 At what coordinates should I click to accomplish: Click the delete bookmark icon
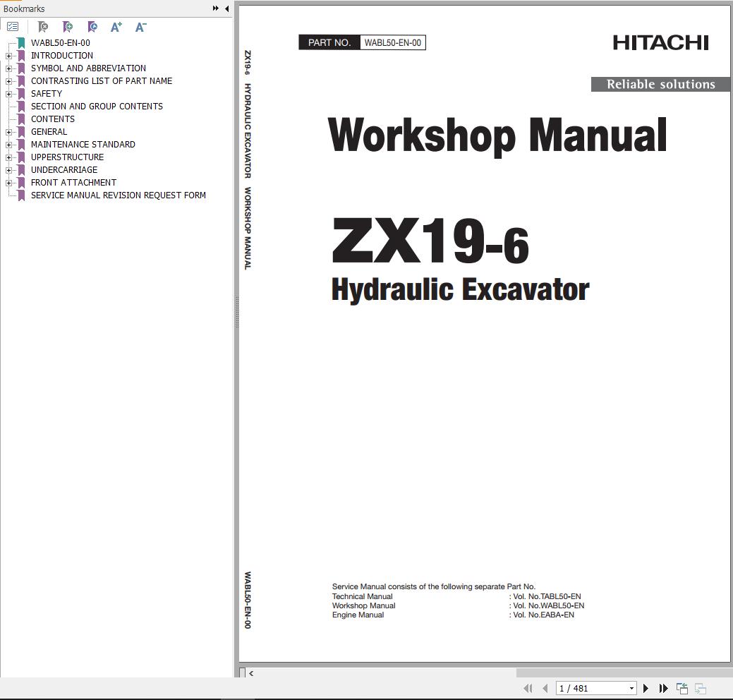[x=42, y=27]
